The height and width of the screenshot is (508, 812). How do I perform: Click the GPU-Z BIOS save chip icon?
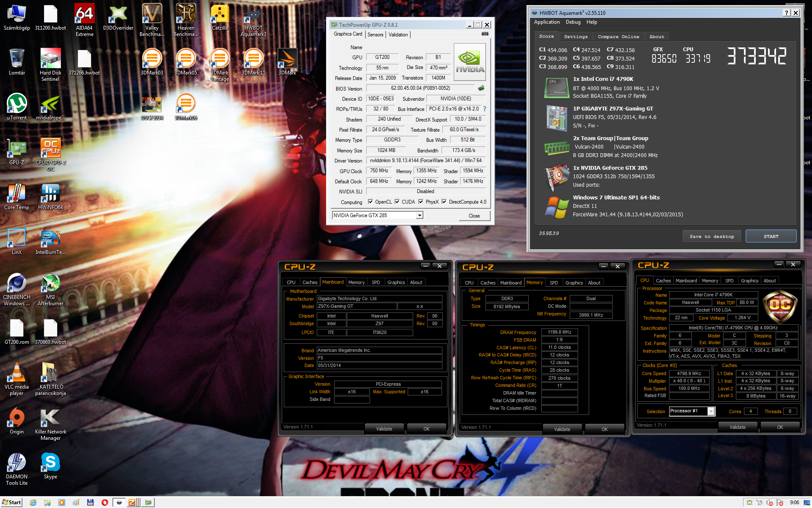pyautogui.click(x=481, y=88)
